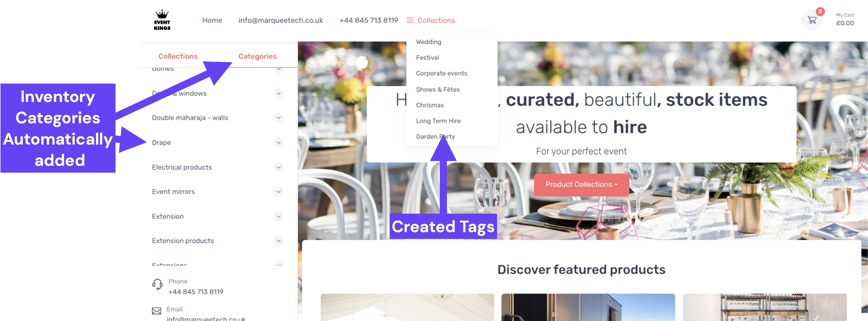This screenshot has width=868, height=321.
Task: Open the first featured product thumbnail
Action: click(x=407, y=307)
